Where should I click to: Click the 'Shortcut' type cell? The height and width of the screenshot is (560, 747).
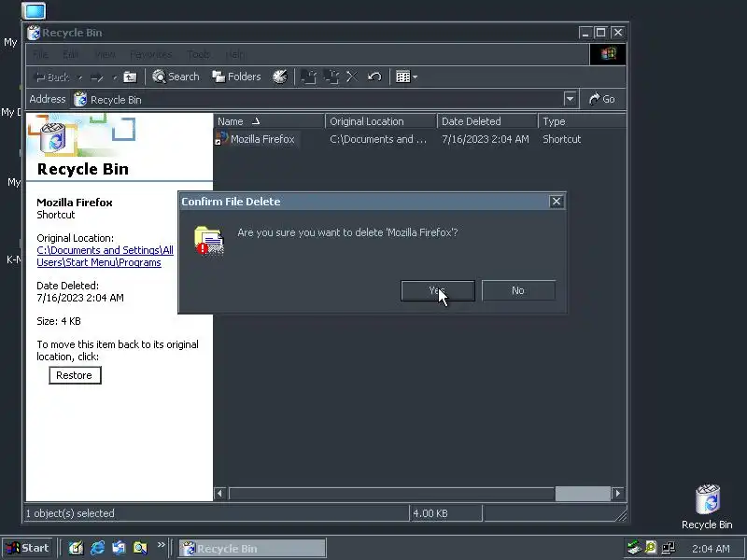click(x=562, y=139)
